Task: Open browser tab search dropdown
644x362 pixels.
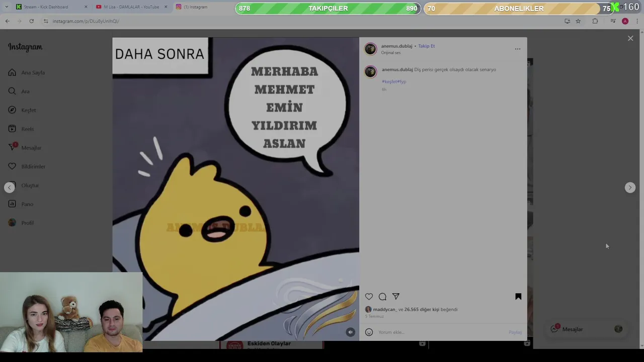Action: [x=6, y=7]
